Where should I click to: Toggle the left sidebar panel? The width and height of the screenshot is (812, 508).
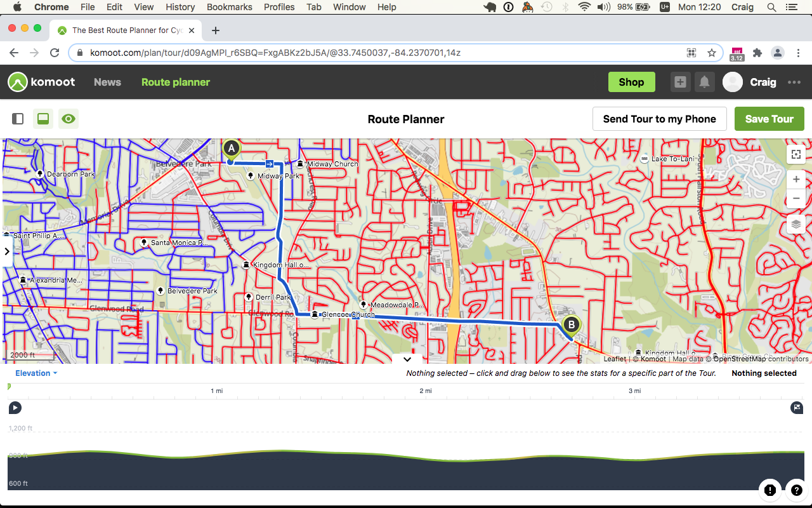(x=18, y=119)
